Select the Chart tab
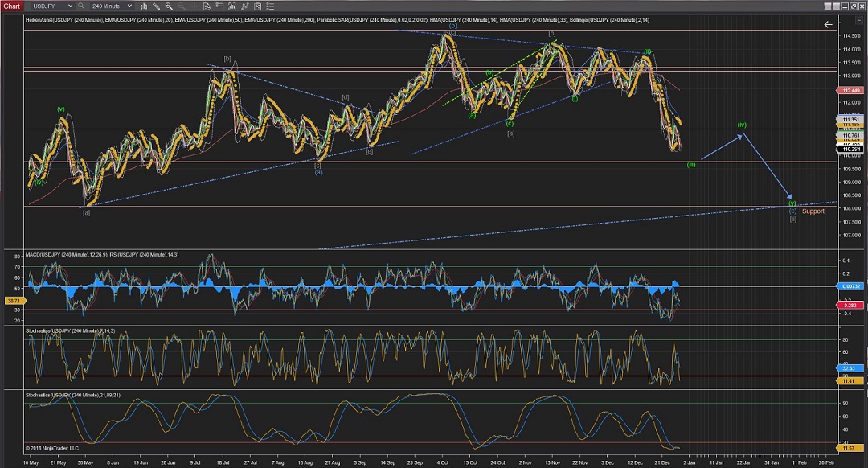Viewport: 868px width, 468px height. (x=11, y=6)
